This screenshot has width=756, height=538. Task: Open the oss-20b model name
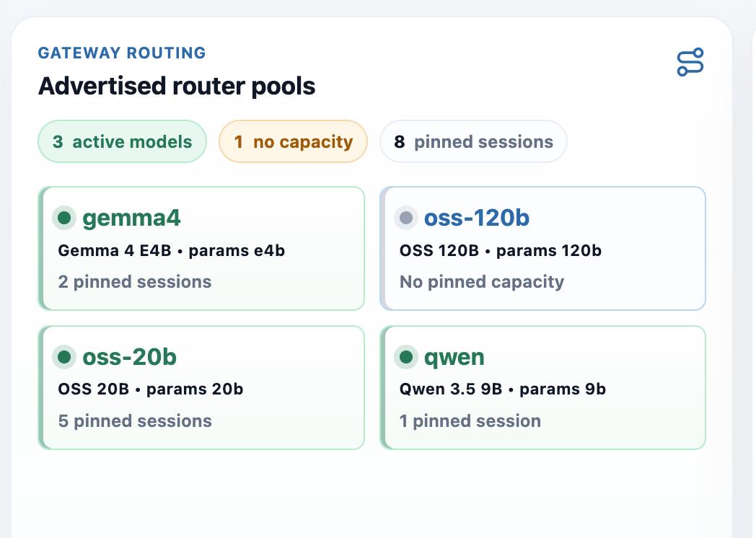[x=129, y=357]
